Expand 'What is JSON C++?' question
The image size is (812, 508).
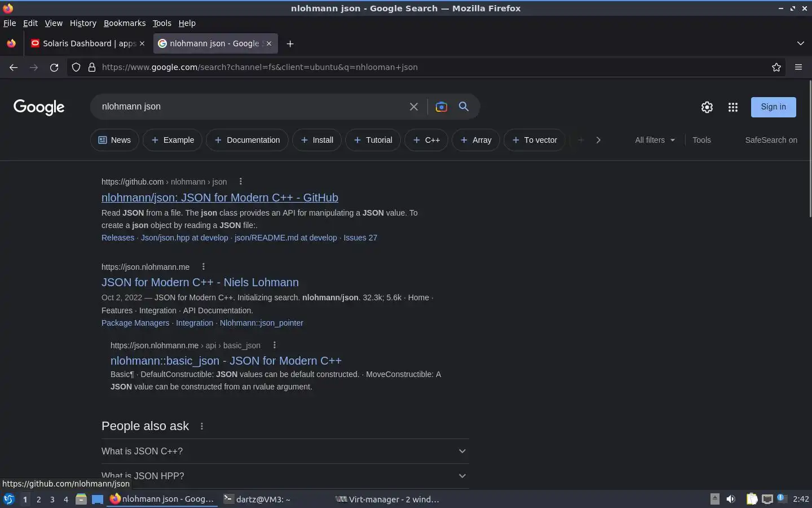click(285, 452)
